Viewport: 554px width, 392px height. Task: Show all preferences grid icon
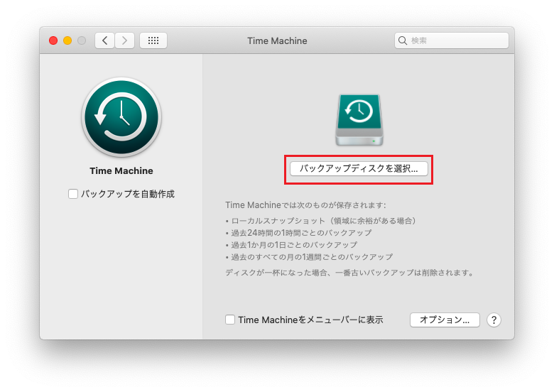point(153,40)
